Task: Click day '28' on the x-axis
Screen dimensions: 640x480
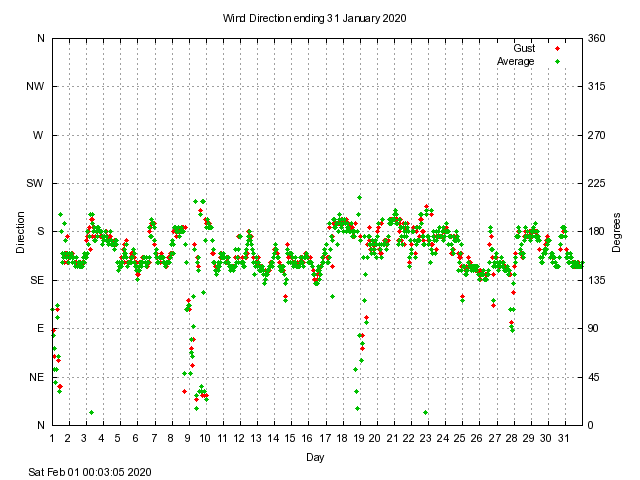Action: point(511,438)
